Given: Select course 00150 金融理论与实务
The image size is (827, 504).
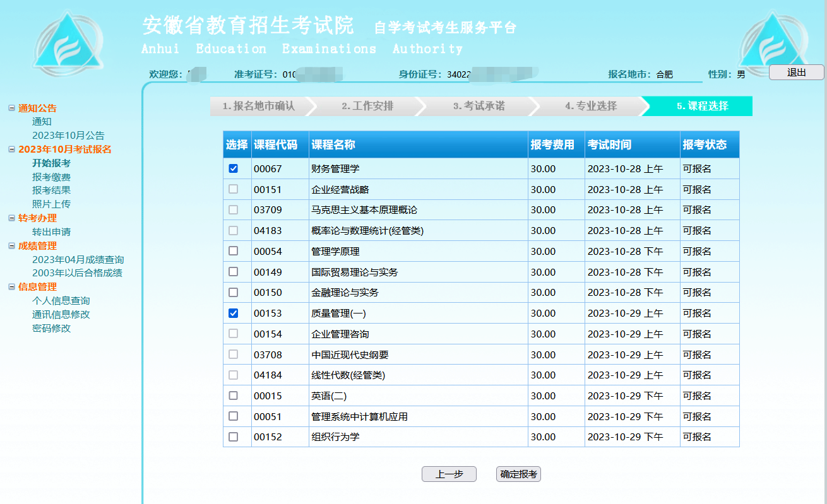Looking at the screenshot, I should click(x=234, y=292).
